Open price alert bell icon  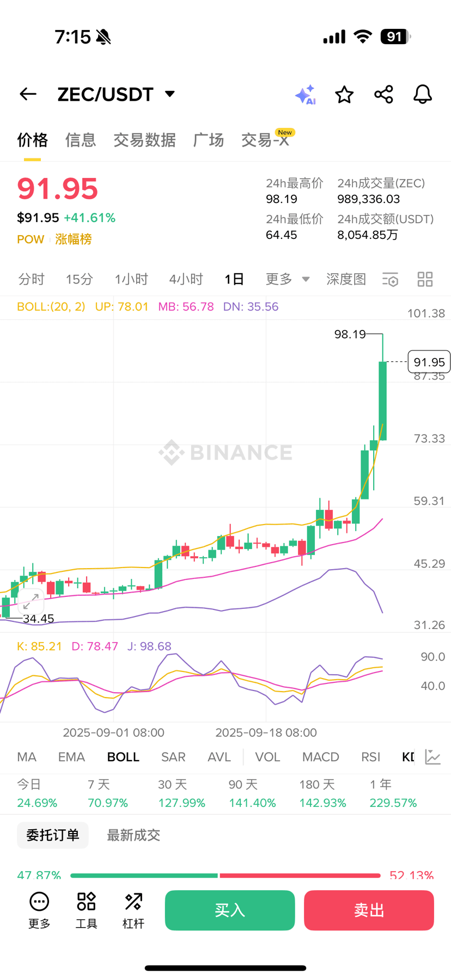tap(422, 95)
